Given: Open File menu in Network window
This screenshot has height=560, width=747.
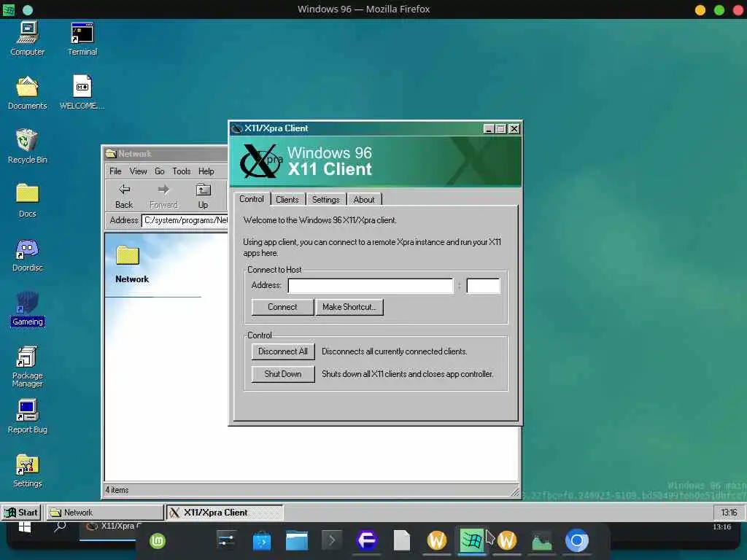Looking at the screenshot, I should (115, 171).
